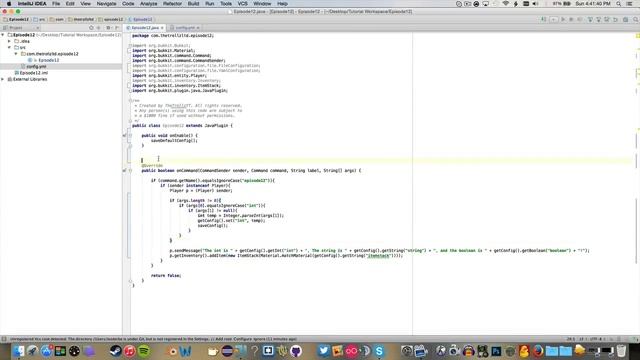
Task: Open macOS Notification Center
Action: click(x=630, y=4)
